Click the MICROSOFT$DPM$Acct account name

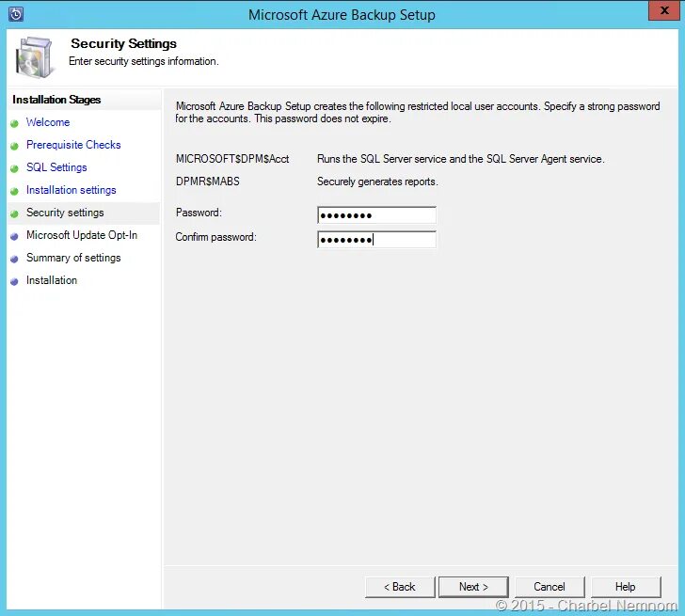click(232, 159)
